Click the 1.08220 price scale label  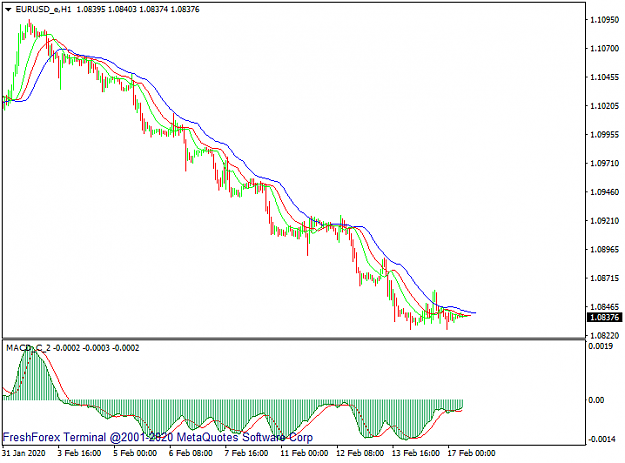click(x=605, y=335)
